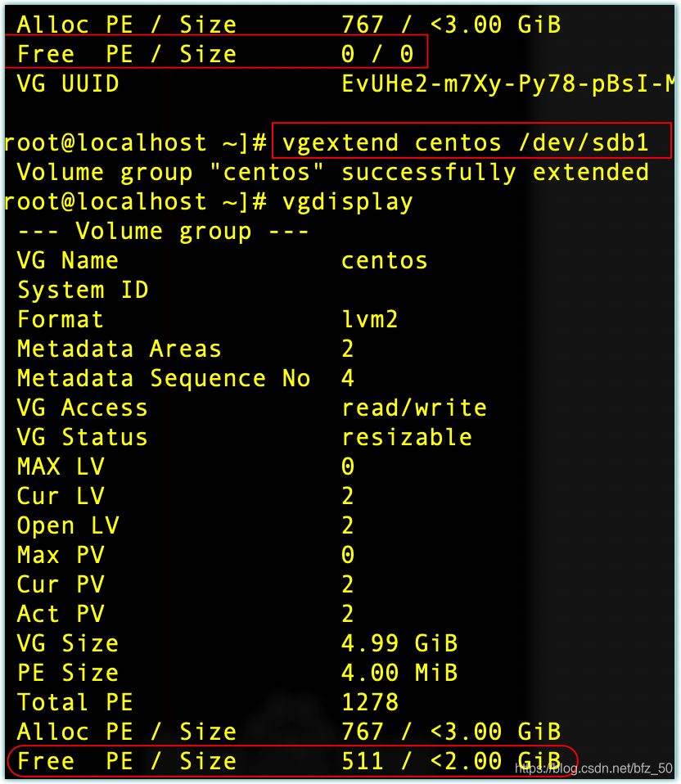Select the VG Size value '4.99 GiB'
The image size is (681, 784).
tap(399, 644)
